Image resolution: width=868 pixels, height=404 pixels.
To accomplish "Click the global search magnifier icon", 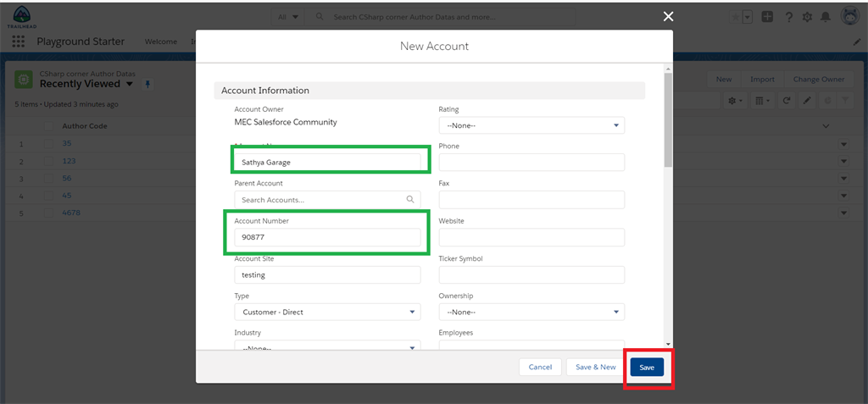I will point(320,17).
